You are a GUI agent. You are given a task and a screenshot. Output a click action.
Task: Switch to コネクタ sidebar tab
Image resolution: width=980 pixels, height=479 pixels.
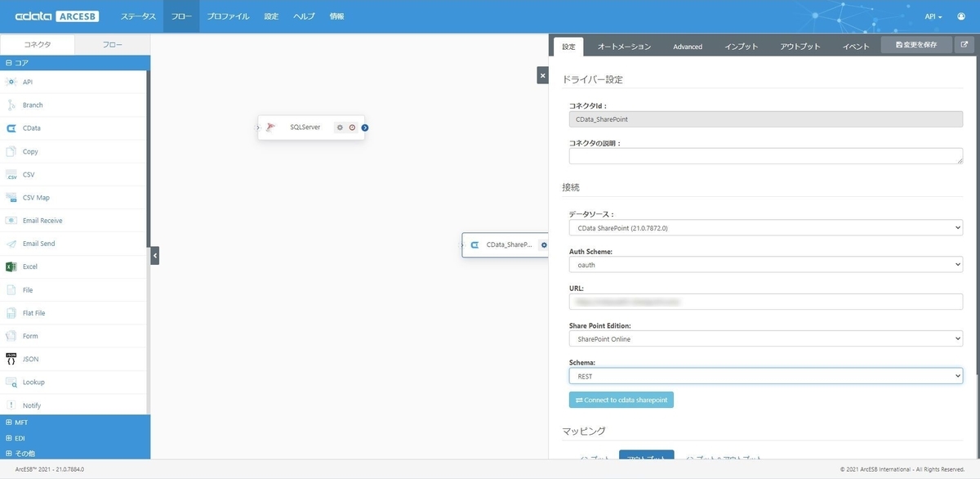tap(38, 45)
